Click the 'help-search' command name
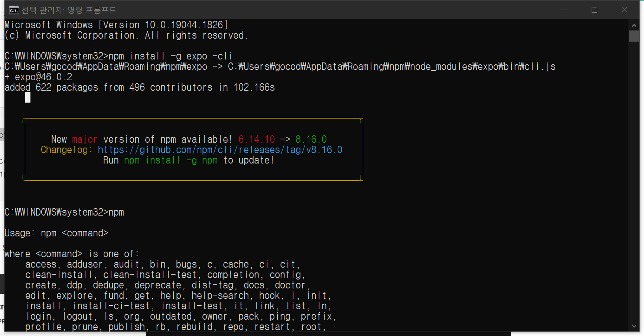 click(220, 295)
